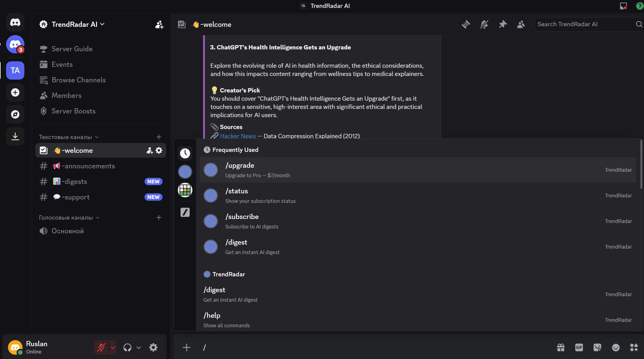Open attachment plus button in message bar
This screenshot has height=359, width=644.
point(187,347)
